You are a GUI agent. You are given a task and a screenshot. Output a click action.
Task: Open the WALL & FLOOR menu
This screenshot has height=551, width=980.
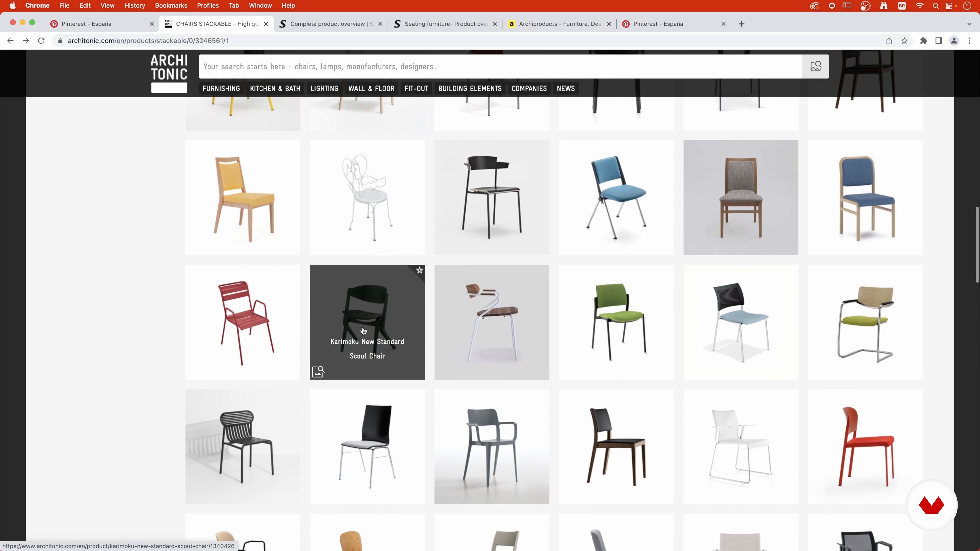[x=371, y=89]
